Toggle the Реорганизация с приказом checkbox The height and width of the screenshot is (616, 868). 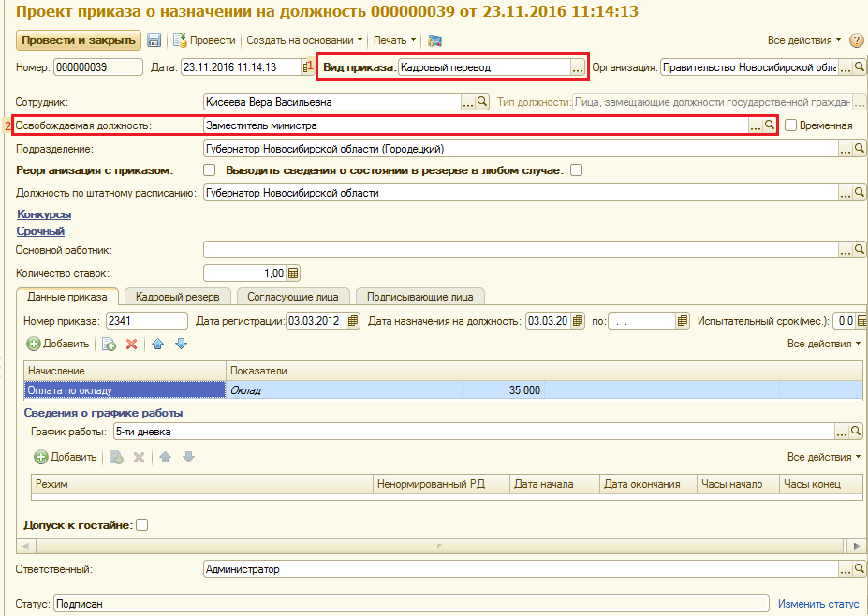tap(209, 170)
